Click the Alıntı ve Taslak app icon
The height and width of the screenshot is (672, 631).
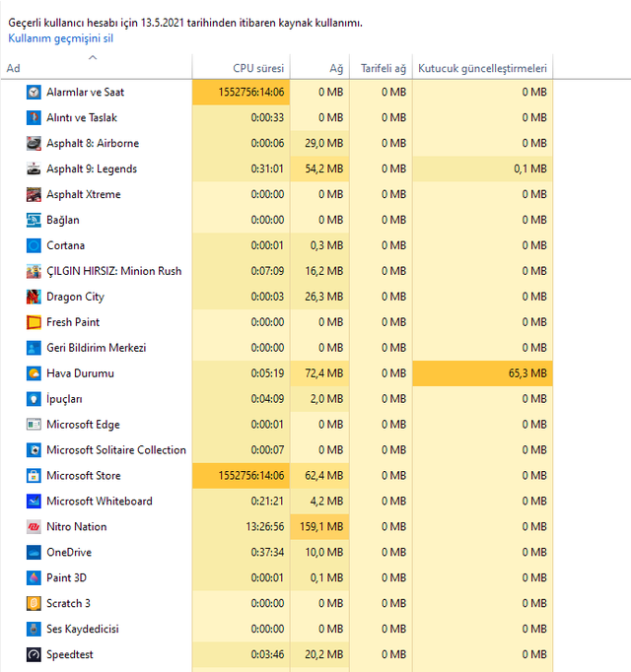(34, 117)
